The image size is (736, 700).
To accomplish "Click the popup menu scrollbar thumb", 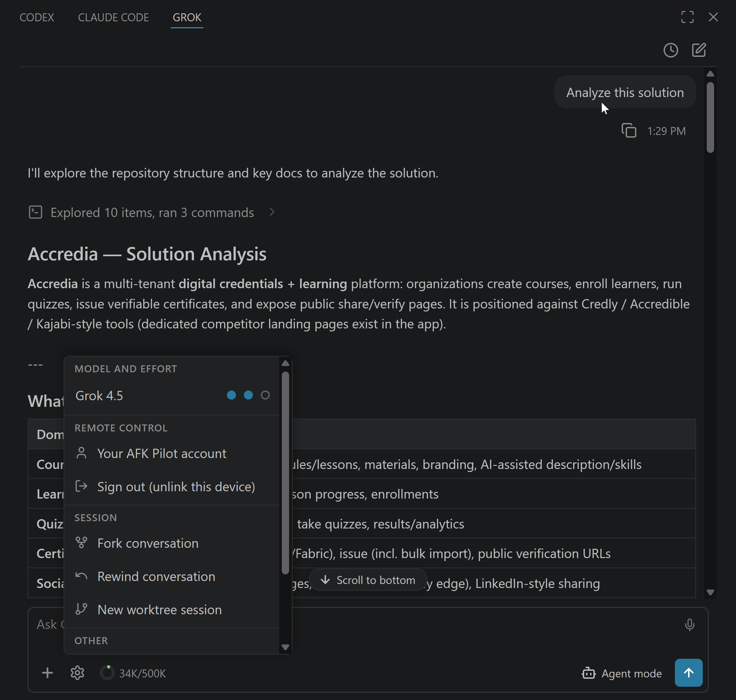I will [x=285, y=473].
